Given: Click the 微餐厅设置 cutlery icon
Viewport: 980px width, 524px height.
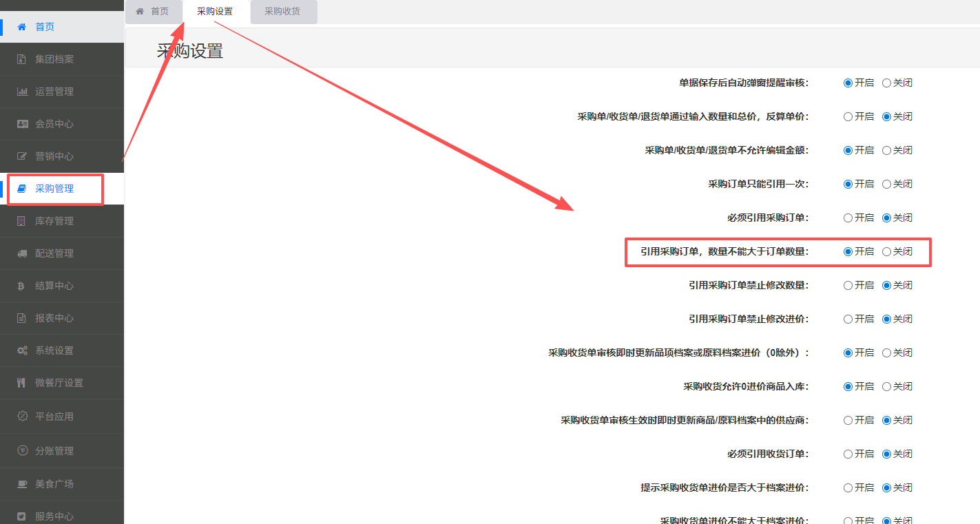Looking at the screenshot, I should pyautogui.click(x=22, y=383).
